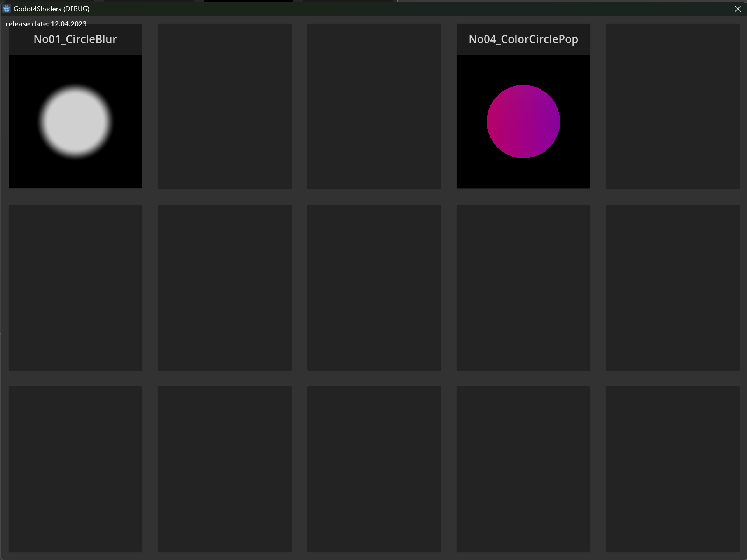
Task: Select bottom-row tile under the No04_ColorCirclePop column
Action: 523,469
